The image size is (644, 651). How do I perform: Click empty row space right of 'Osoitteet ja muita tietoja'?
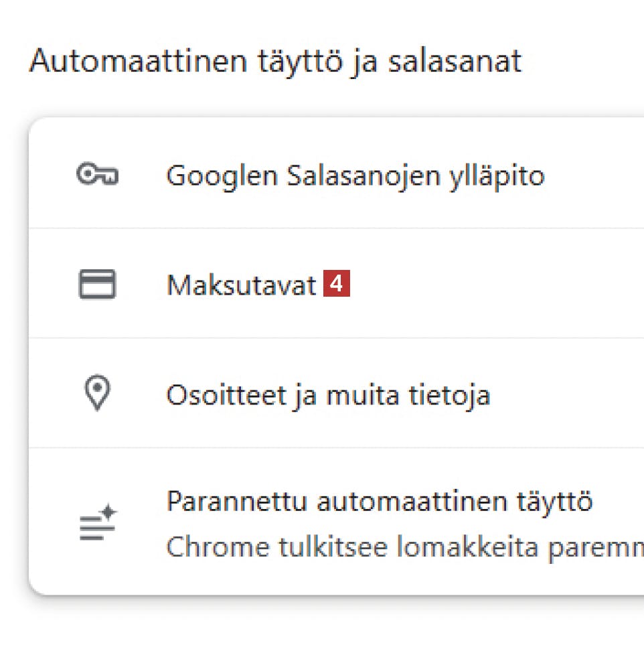coord(569,395)
